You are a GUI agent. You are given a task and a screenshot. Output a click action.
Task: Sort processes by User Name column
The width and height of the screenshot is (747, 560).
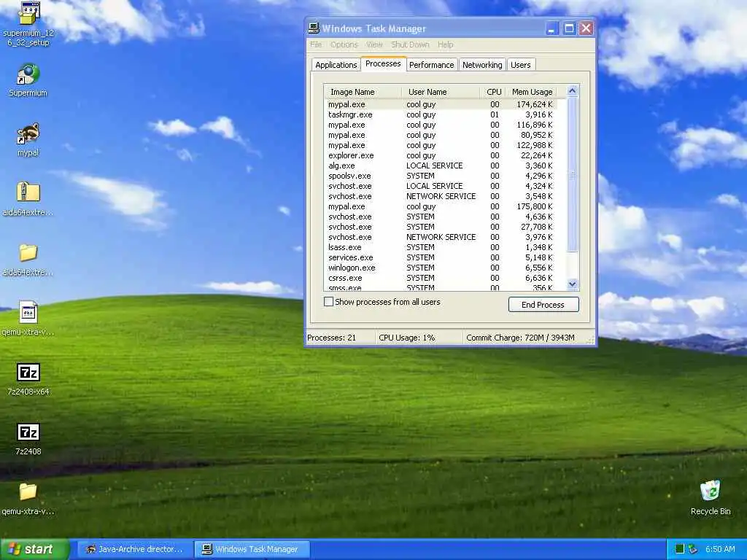point(440,92)
